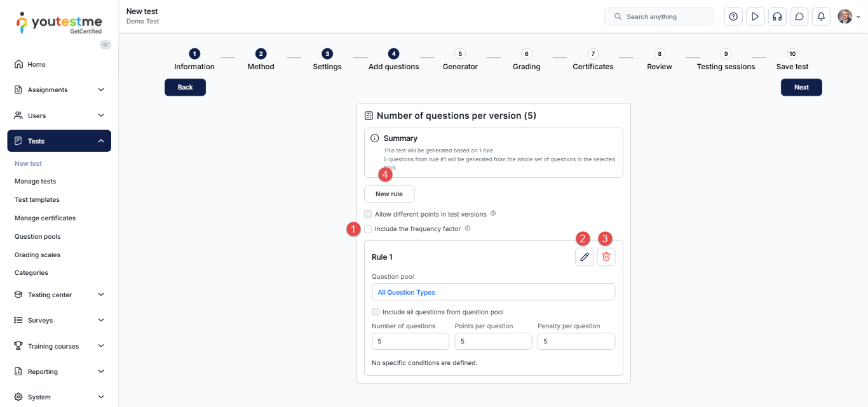The height and width of the screenshot is (407, 868).
Task: Collapse the sidebar with double-chevron icon
Action: 105,44
